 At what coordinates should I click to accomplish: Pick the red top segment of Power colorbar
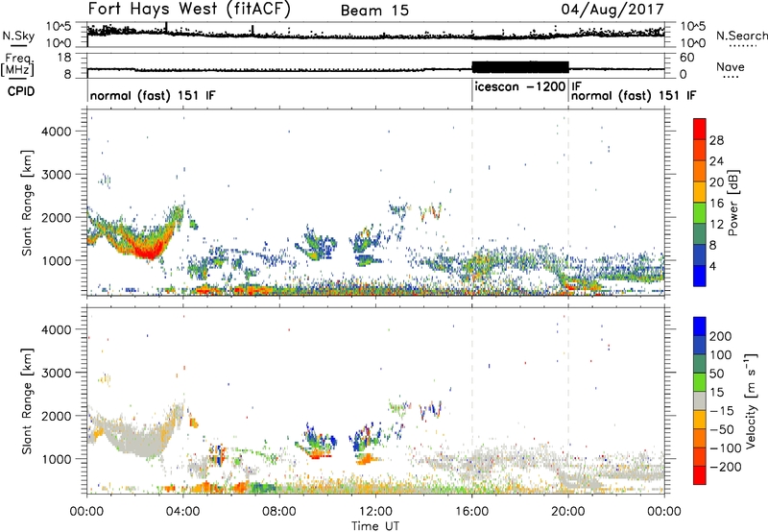click(x=700, y=129)
